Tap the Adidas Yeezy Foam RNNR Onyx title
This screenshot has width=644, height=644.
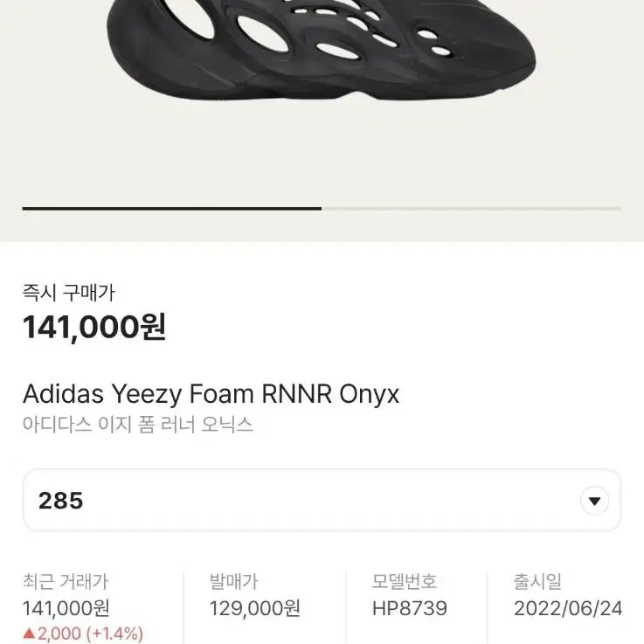[211, 395]
